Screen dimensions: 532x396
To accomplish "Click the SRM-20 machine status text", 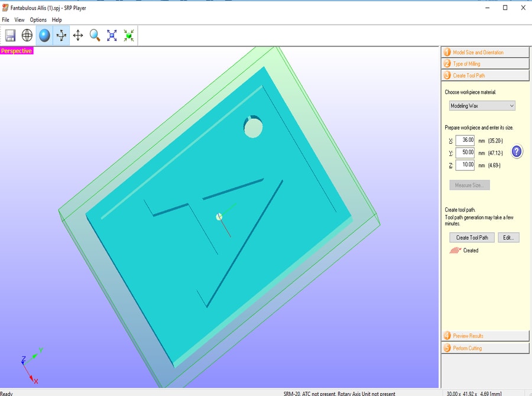I will tap(339, 393).
